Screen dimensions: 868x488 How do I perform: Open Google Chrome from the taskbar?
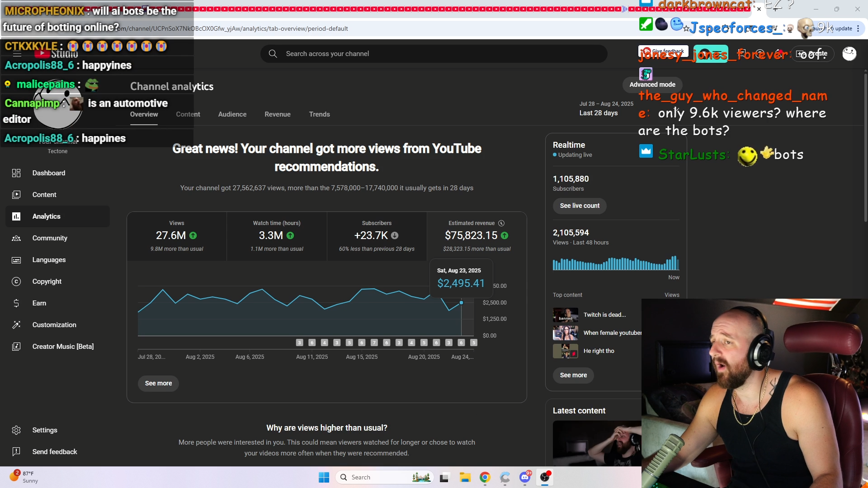(485, 477)
